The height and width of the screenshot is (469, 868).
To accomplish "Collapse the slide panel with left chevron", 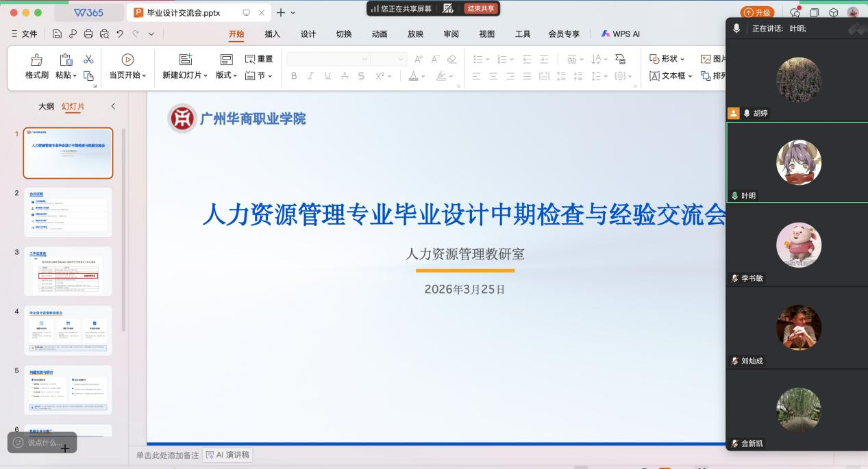I will [x=113, y=106].
